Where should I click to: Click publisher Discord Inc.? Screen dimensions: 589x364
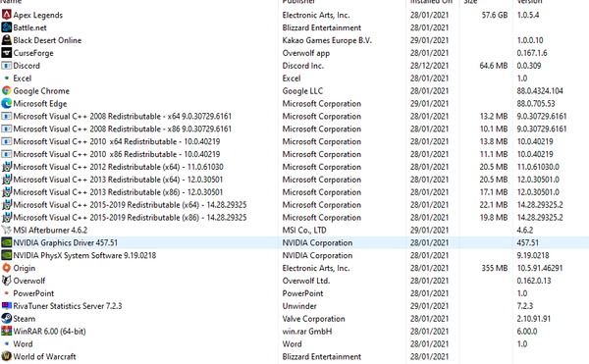tap(303, 66)
